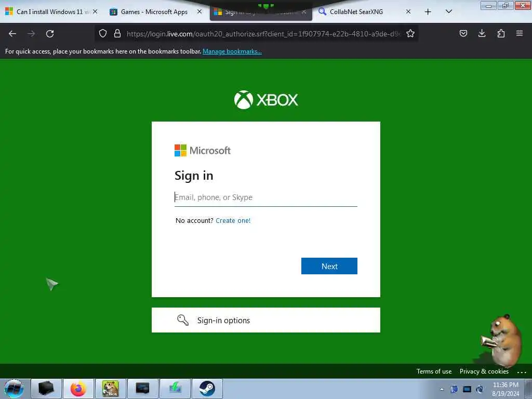Image resolution: width=532 pixels, height=399 pixels.
Task: Open a new tab with the plus button
Action: coord(428,12)
